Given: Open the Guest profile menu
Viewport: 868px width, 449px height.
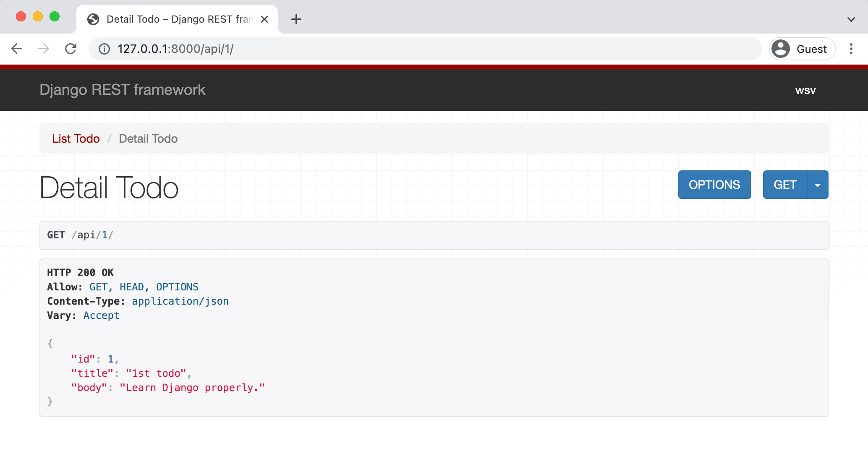Looking at the screenshot, I should point(803,49).
